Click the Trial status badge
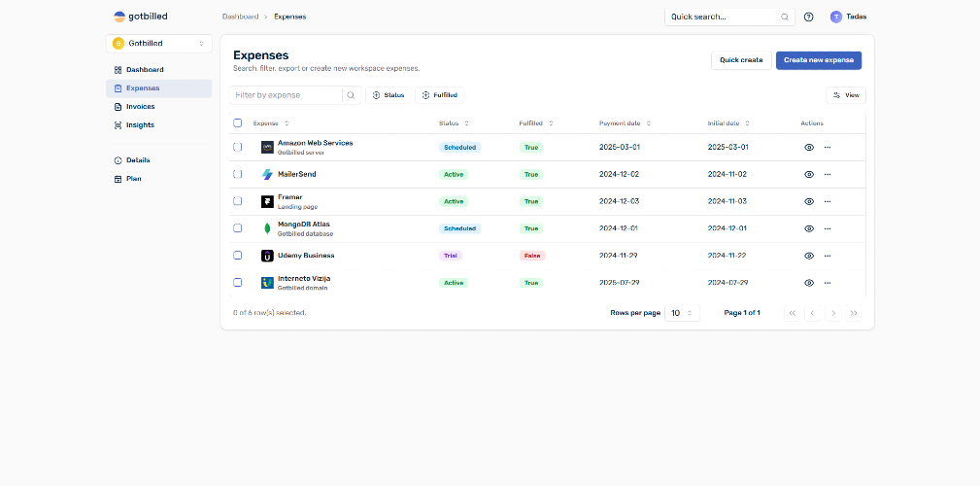 click(451, 256)
